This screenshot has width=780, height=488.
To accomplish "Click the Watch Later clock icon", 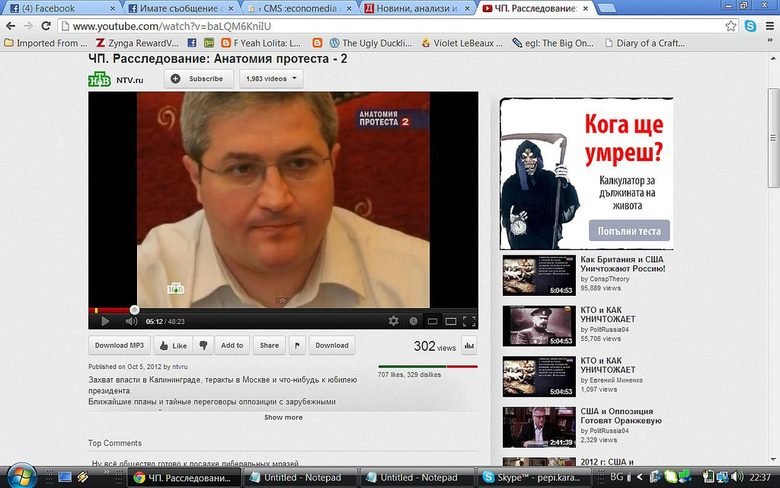I will click(413, 321).
